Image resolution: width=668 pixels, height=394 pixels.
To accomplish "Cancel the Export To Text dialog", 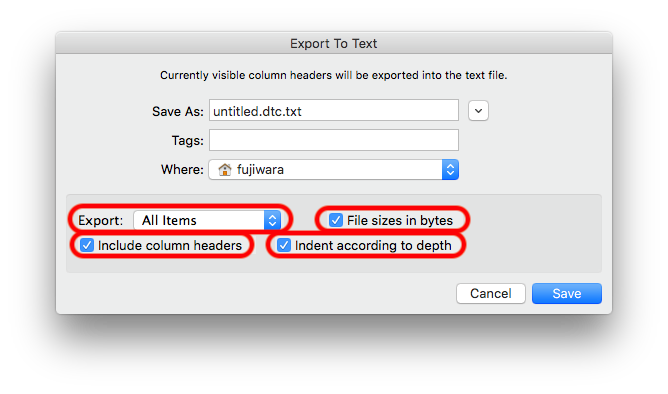I will pyautogui.click(x=491, y=293).
